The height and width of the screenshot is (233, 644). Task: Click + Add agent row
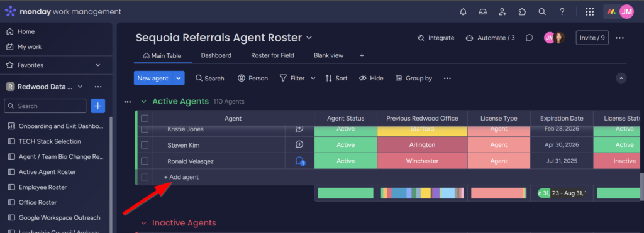[x=181, y=177]
